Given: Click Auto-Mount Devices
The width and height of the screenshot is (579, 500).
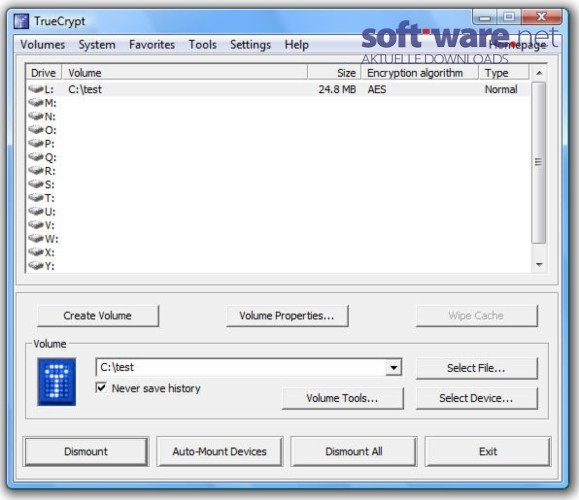Looking at the screenshot, I should tap(220, 451).
